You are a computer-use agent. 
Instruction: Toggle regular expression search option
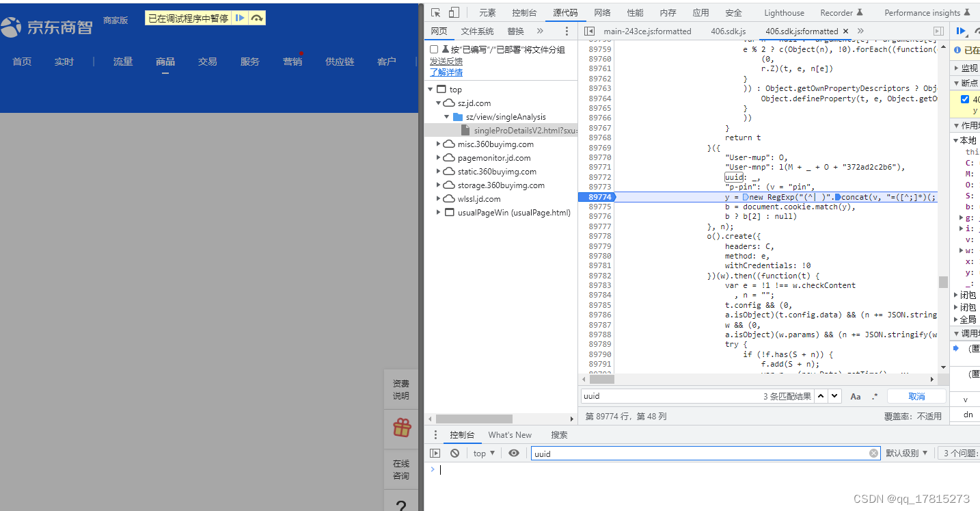coord(875,397)
